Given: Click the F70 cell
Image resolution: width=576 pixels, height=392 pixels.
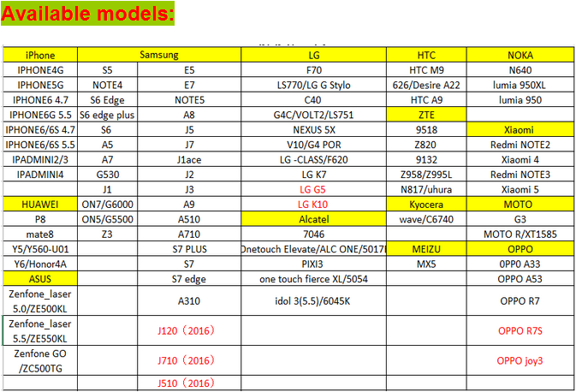Looking at the screenshot, I should pos(314,70).
